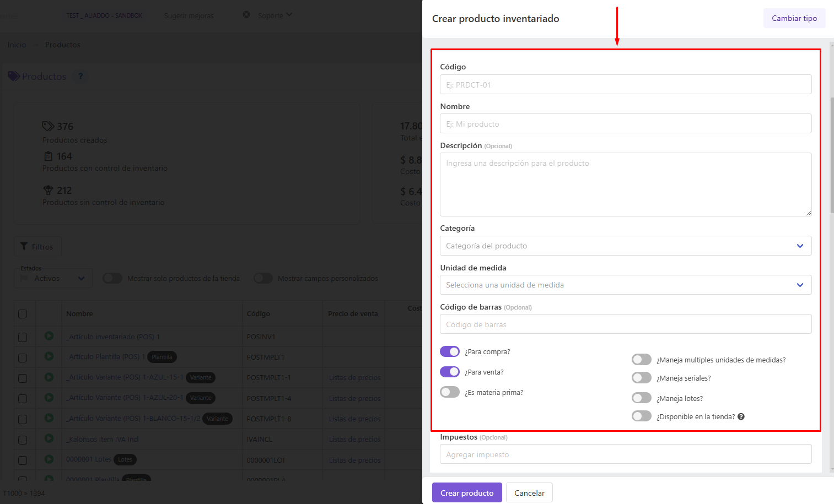834x504 pixels.
Task: Enable ¿Disponible en la tienda? switch
Action: point(642,416)
